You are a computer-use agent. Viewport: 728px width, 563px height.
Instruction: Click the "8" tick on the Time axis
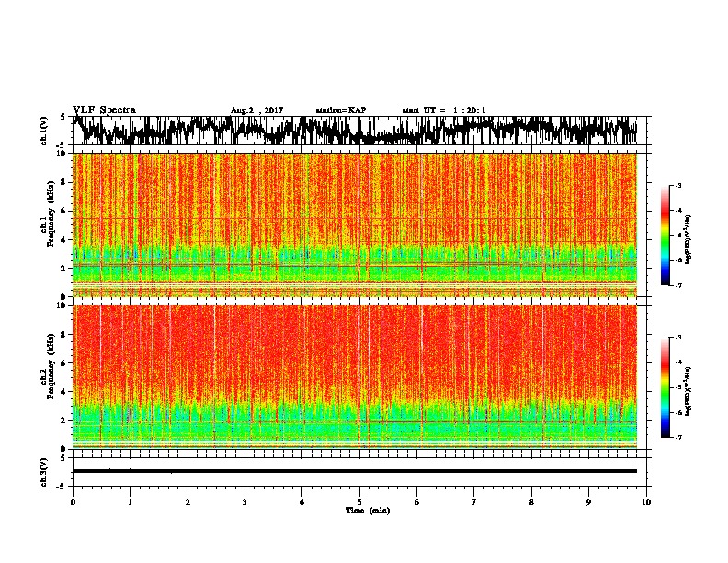click(x=531, y=502)
